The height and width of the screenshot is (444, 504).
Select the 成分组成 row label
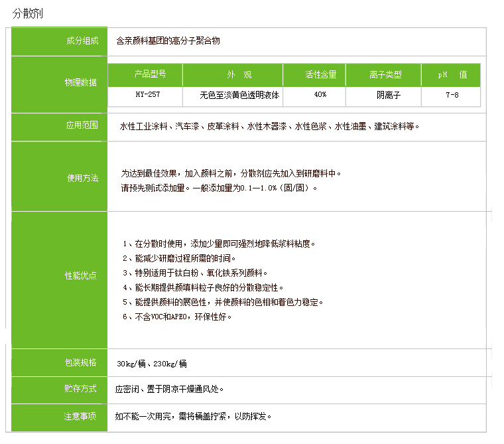click(82, 41)
